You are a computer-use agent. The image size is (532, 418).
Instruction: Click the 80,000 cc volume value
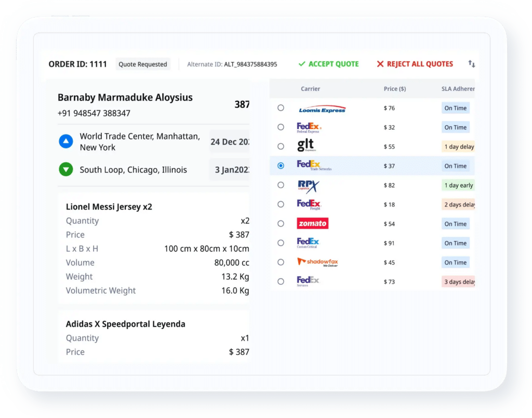click(231, 263)
